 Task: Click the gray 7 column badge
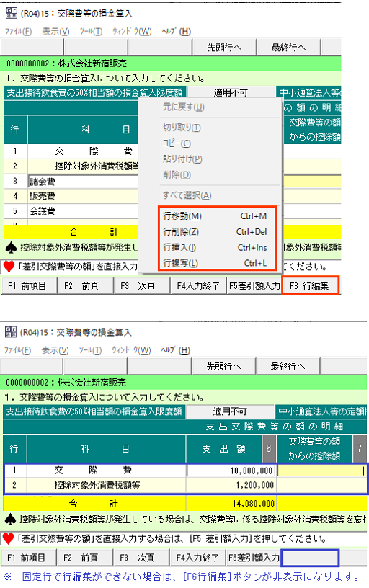[x=360, y=448]
